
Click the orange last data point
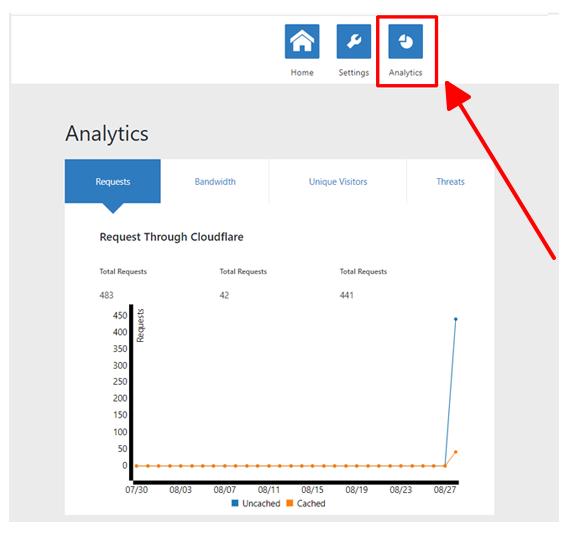[456, 452]
